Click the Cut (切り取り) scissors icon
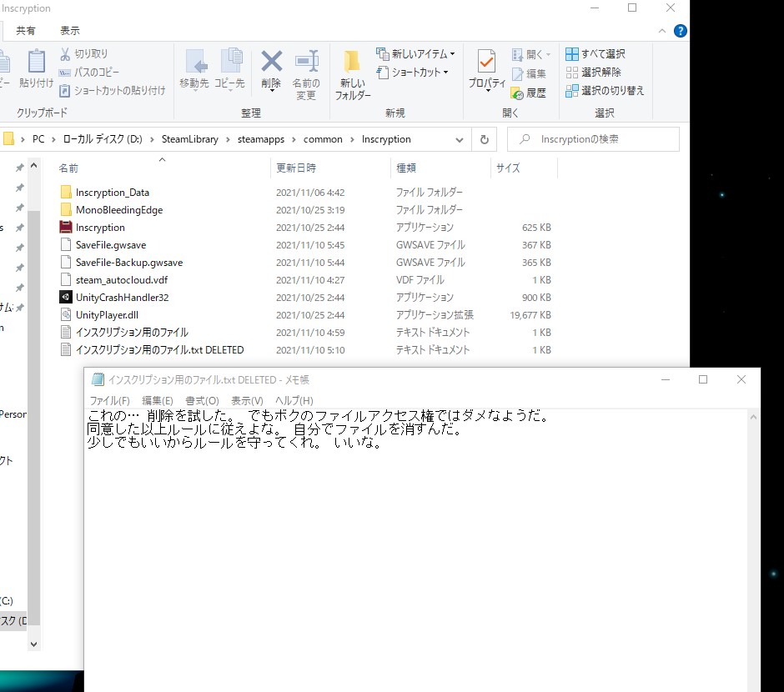The height and width of the screenshot is (692, 784). click(x=65, y=54)
